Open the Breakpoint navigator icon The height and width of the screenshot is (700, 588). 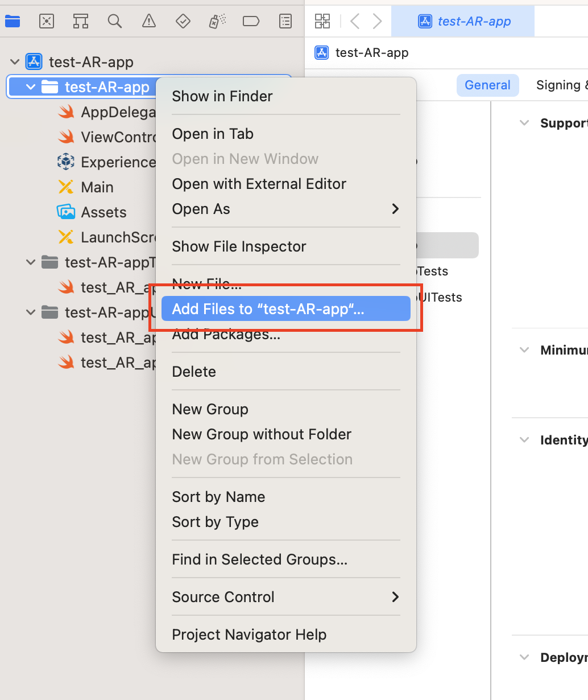click(251, 22)
